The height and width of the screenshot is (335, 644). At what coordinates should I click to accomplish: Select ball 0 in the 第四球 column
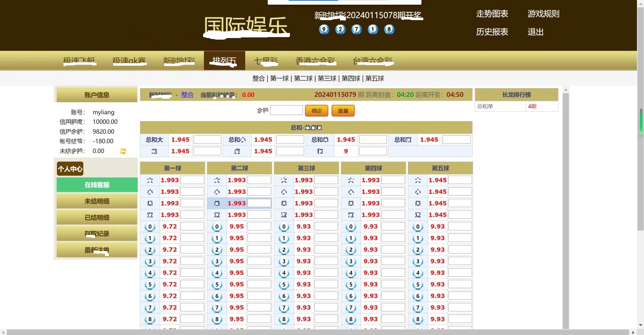click(351, 227)
